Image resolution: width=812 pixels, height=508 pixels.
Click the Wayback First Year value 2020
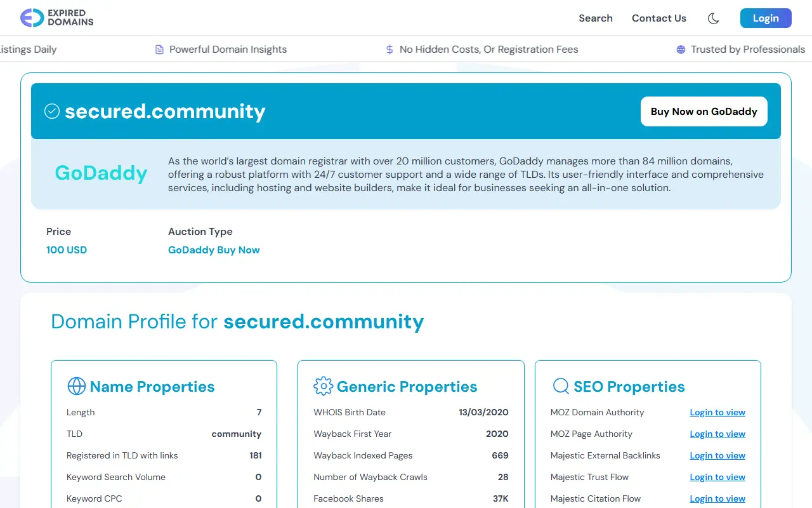pos(497,434)
